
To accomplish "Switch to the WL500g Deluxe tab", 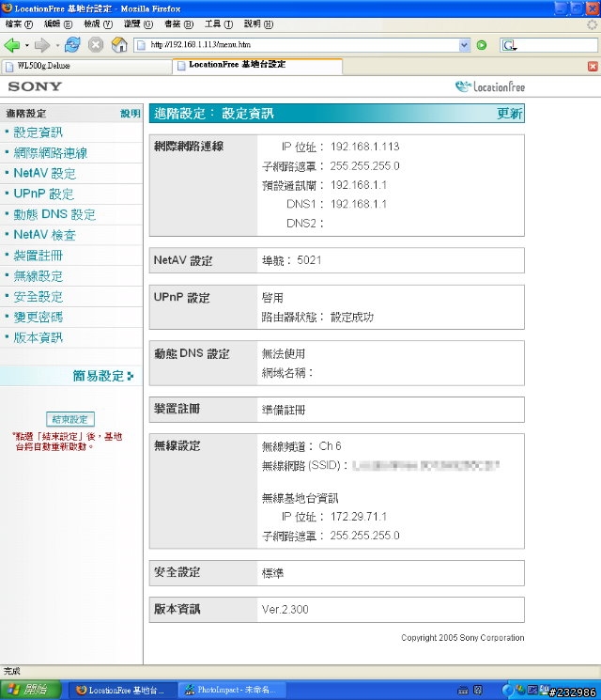I will point(86,66).
